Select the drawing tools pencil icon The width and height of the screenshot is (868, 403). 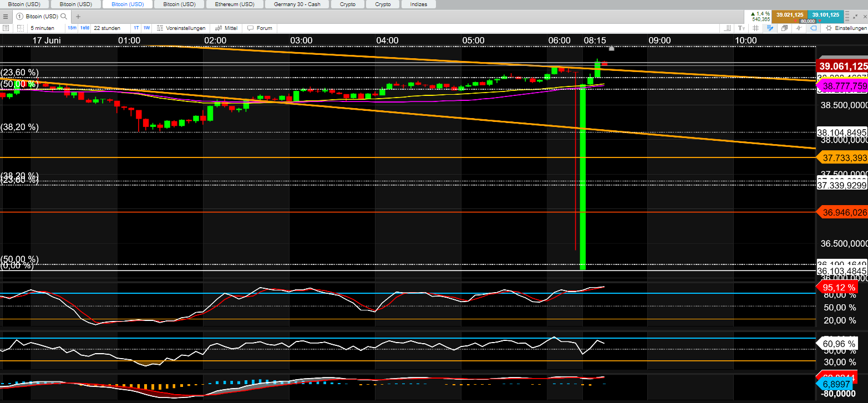pyautogui.click(x=770, y=28)
